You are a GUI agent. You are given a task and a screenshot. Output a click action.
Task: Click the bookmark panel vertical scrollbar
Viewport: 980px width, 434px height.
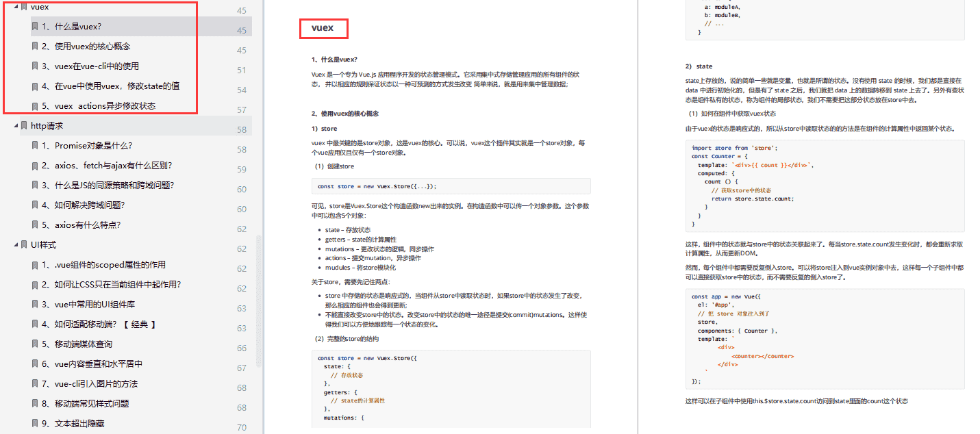258,301
